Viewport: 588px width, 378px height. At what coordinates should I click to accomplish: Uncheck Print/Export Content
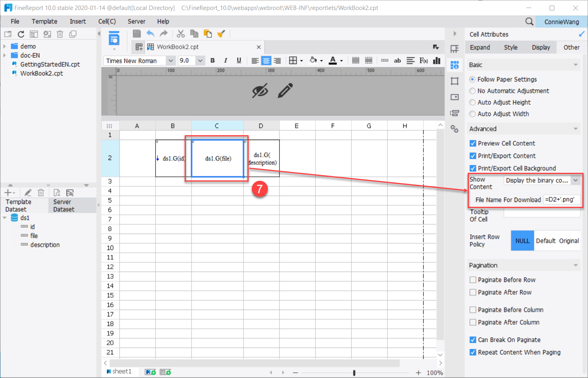pyautogui.click(x=472, y=156)
